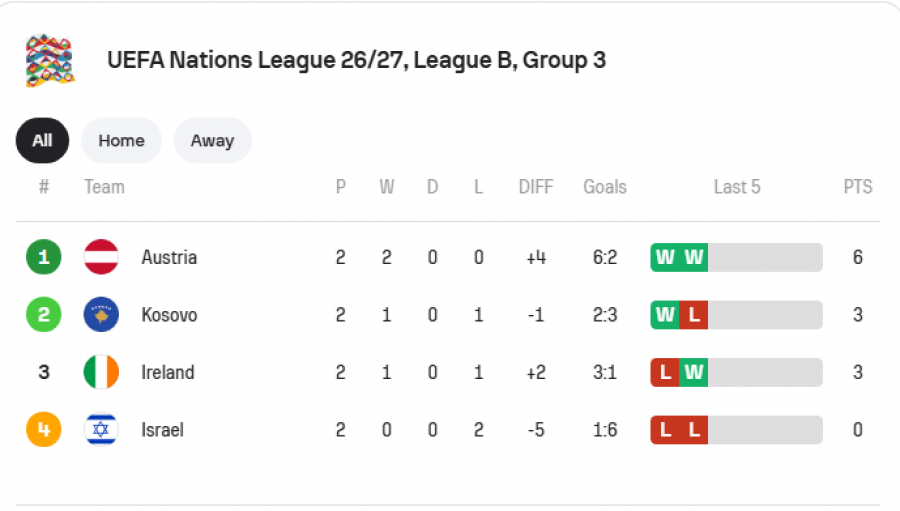900x511 pixels.
Task: Click Israel's orange rank 4 badge
Action: click(x=44, y=429)
